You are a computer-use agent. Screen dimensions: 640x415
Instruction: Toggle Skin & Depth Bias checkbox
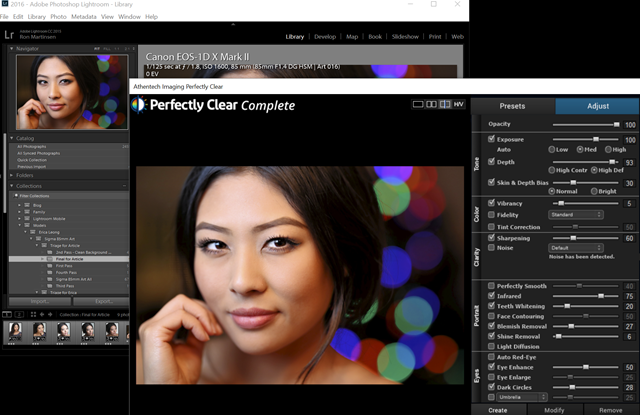491,182
